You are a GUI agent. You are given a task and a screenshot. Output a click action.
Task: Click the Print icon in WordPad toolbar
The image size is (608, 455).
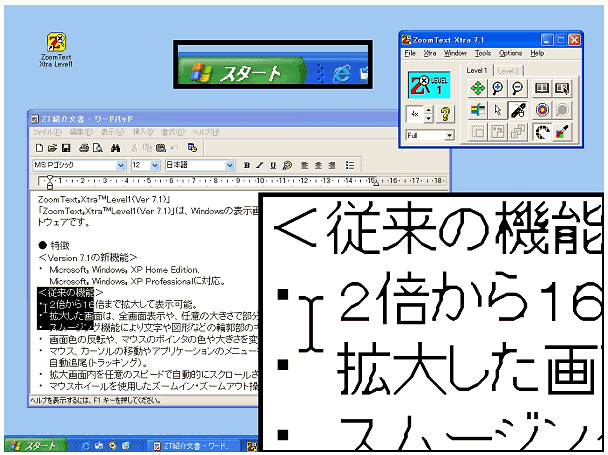coord(84,148)
